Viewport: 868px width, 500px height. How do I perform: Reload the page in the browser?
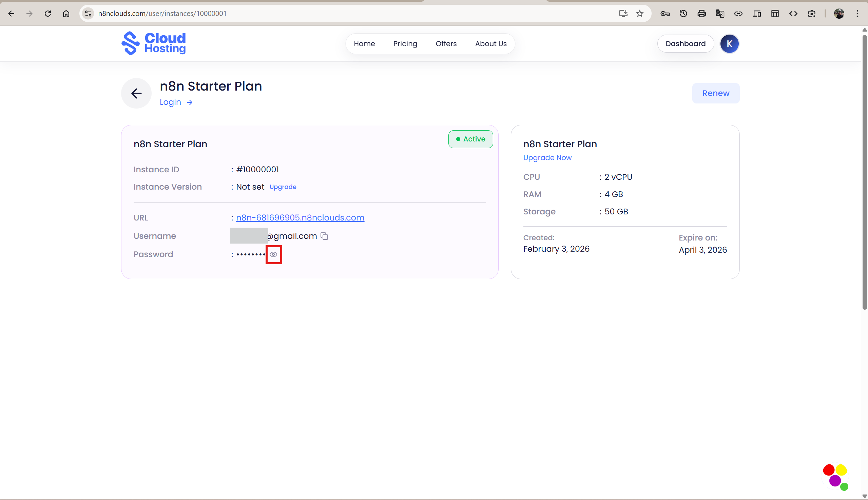tap(48, 13)
